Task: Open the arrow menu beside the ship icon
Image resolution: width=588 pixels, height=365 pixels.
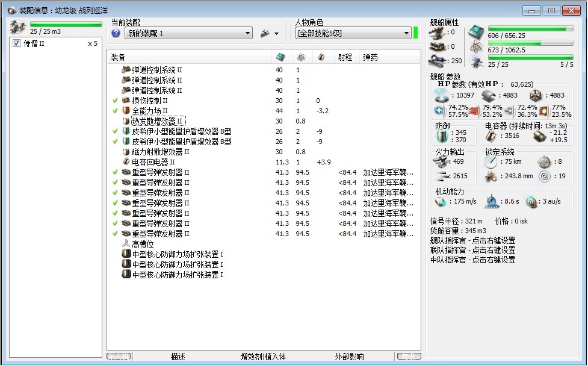Action: [276, 34]
